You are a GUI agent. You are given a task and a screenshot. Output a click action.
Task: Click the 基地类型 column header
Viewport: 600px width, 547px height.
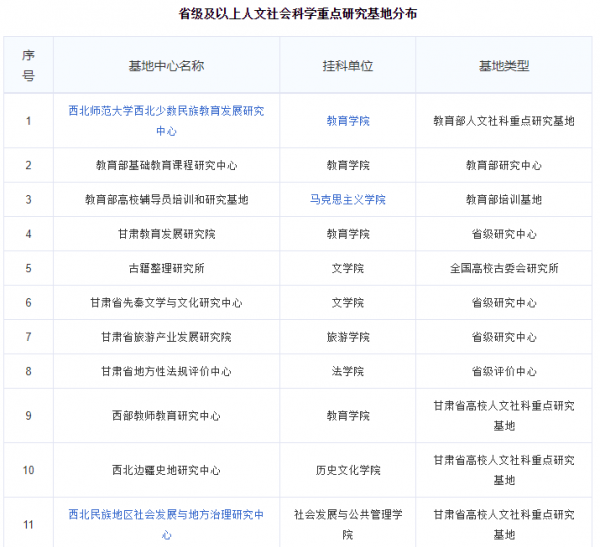coord(504,66)
